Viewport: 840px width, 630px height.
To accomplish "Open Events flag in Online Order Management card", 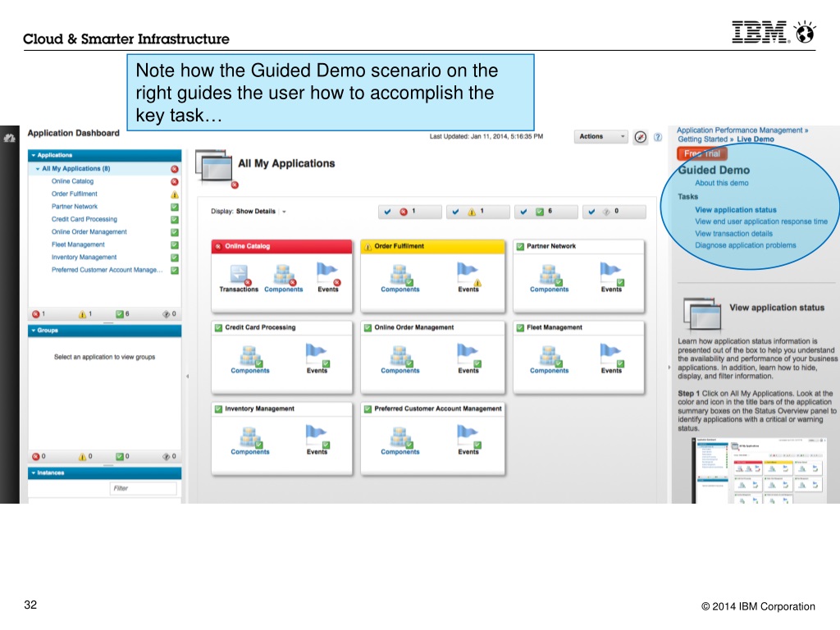I will (468, 355).
